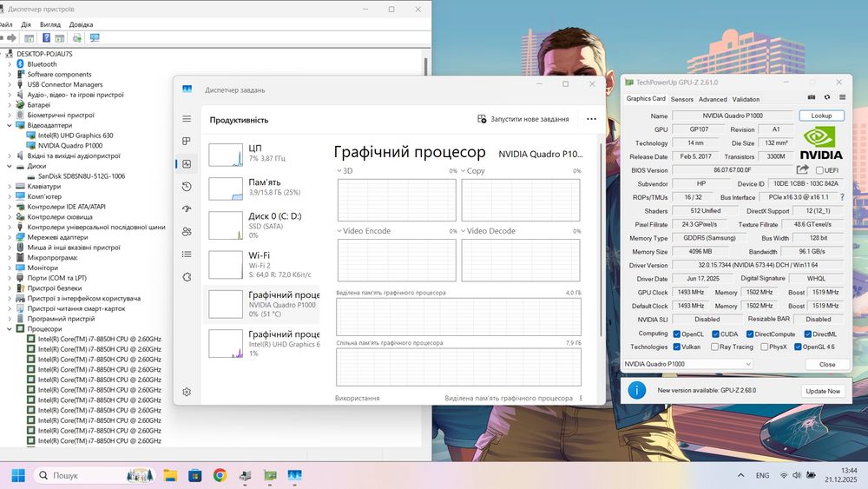The image size is (868, 489).
Task: Toggle Ray Tracing checkbox in GPU-Z
Action: 714,347
